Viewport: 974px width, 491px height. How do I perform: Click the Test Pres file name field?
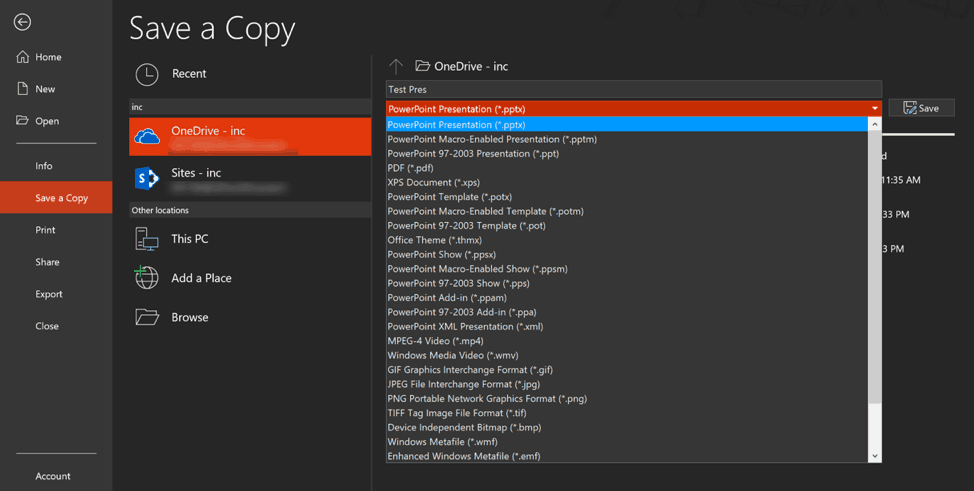[x=634, y=89]
